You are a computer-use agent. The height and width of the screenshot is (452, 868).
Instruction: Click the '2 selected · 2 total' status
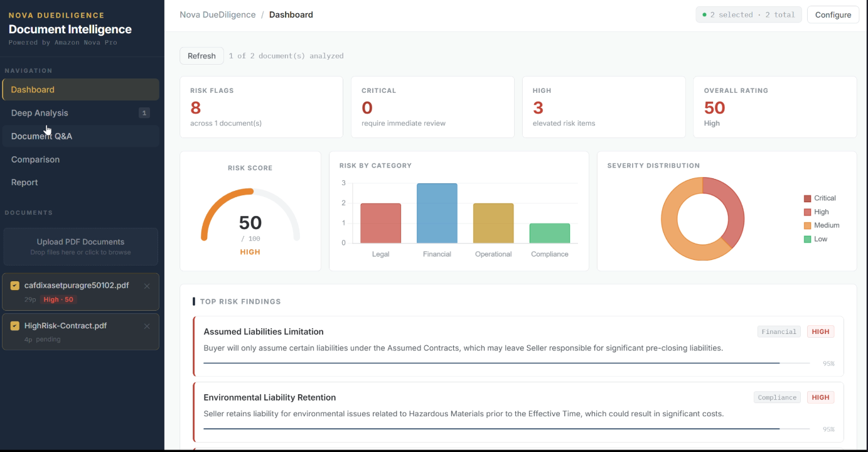click(748, 14)
